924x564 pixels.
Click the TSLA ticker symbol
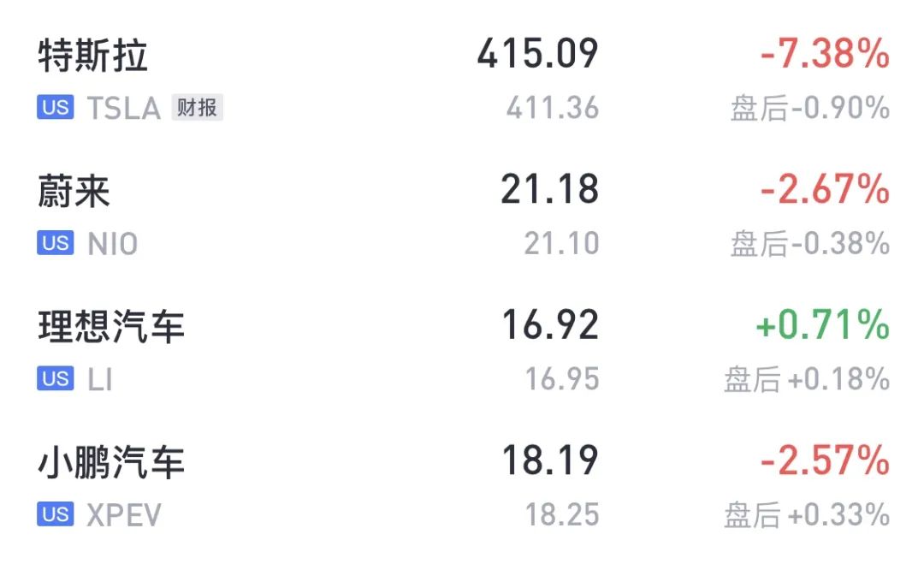point(124,108)
